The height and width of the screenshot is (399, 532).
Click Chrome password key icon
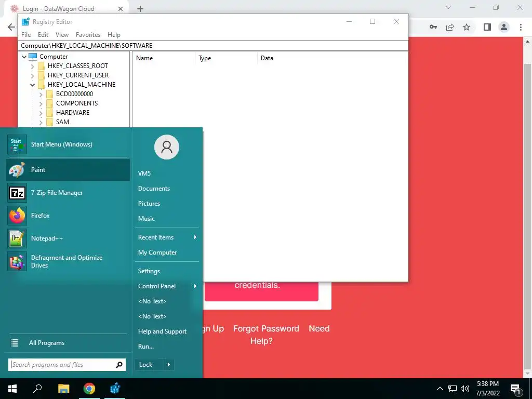tap(433, 27)
